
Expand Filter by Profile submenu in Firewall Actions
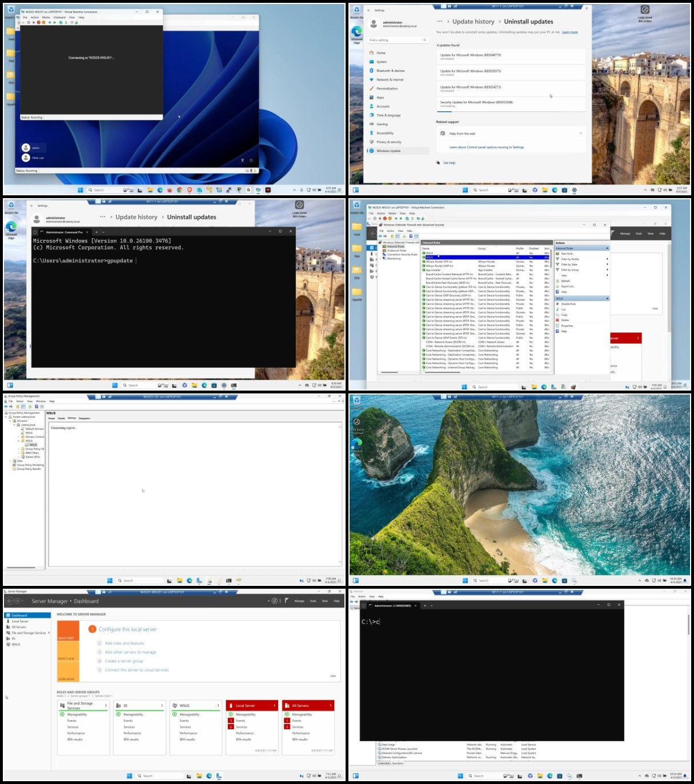pos(607,259)
